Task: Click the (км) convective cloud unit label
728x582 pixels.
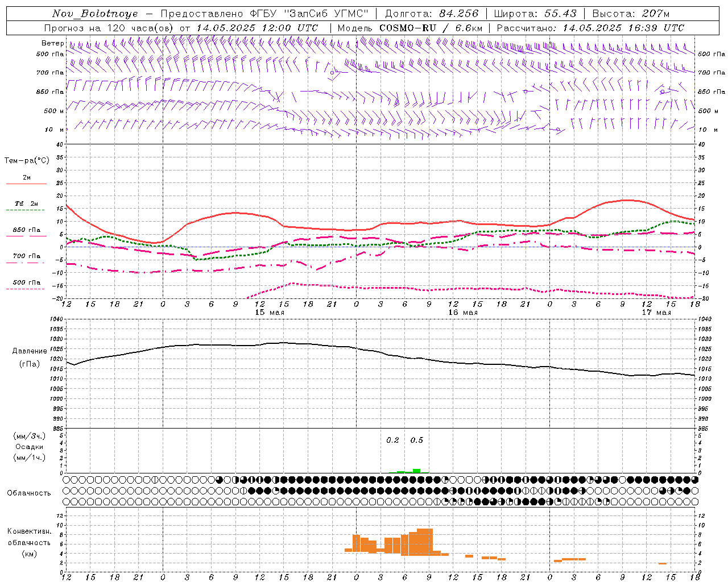Action: tap(30, 554)
